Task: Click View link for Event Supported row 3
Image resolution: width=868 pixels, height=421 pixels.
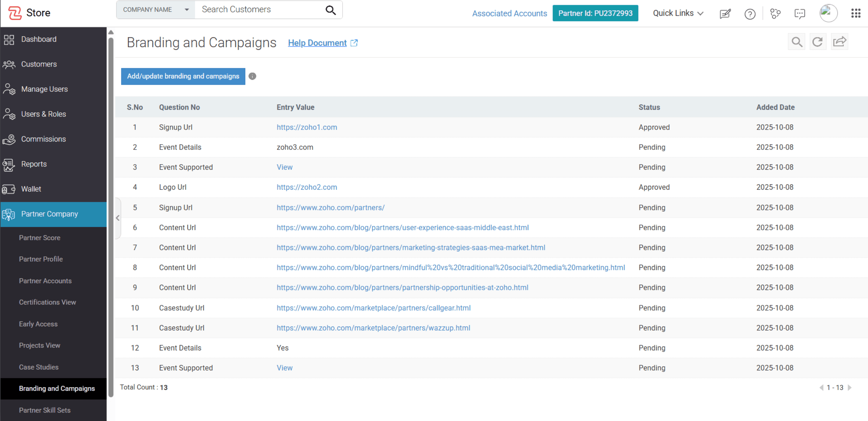Action: pos(284,167)
